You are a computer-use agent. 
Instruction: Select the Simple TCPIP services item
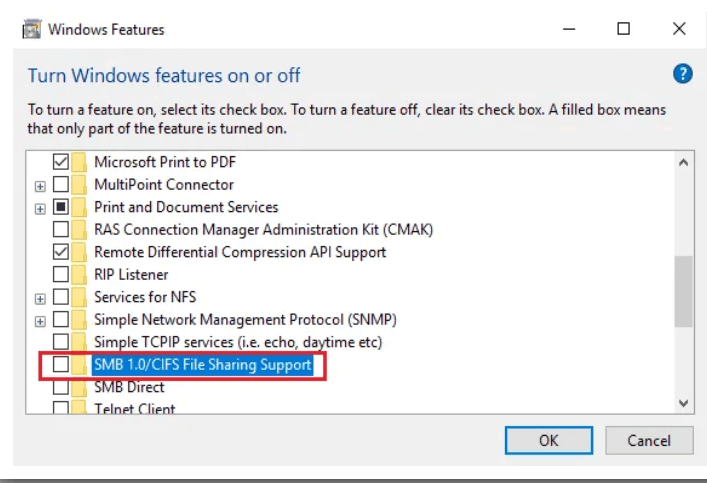tap(238, 342)
